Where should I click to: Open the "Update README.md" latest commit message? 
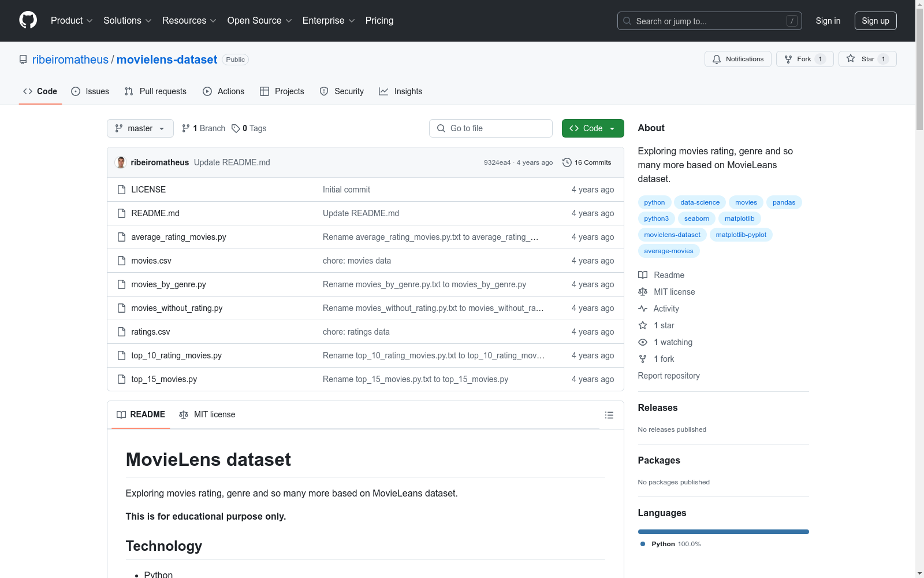(232, 162)
